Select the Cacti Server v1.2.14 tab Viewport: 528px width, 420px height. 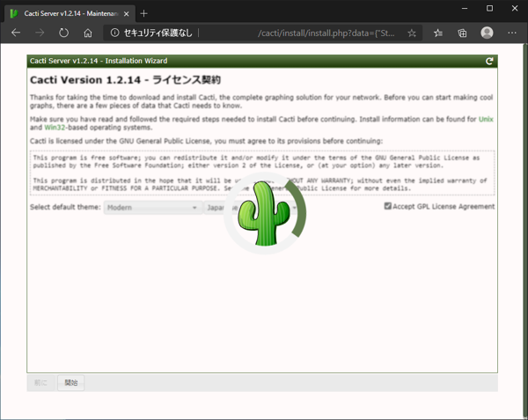tap(70, 14)
